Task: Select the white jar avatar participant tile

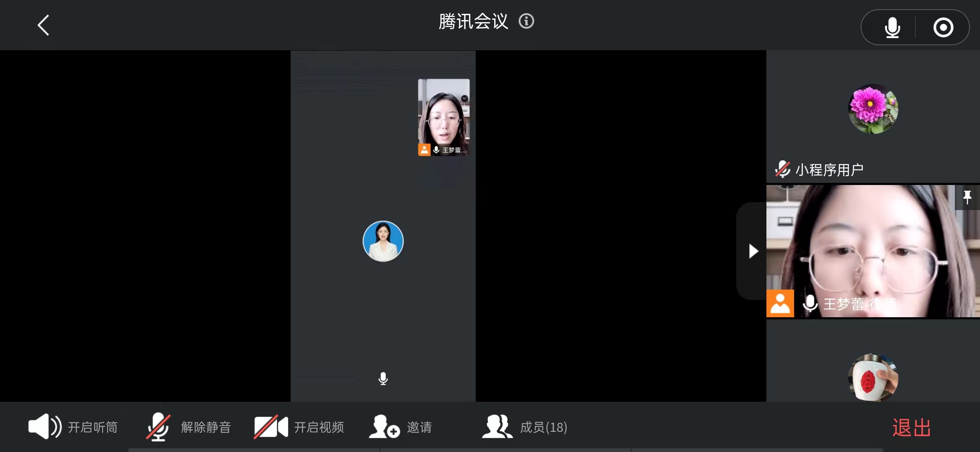Action: tap(873, 377)
